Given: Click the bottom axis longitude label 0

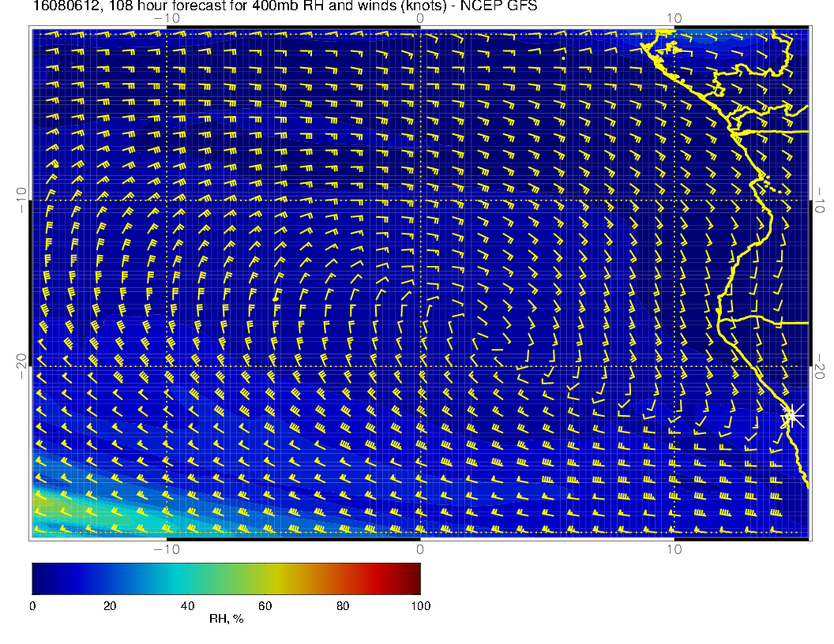Looking at the screenshot, I should (x=420, y=549).
